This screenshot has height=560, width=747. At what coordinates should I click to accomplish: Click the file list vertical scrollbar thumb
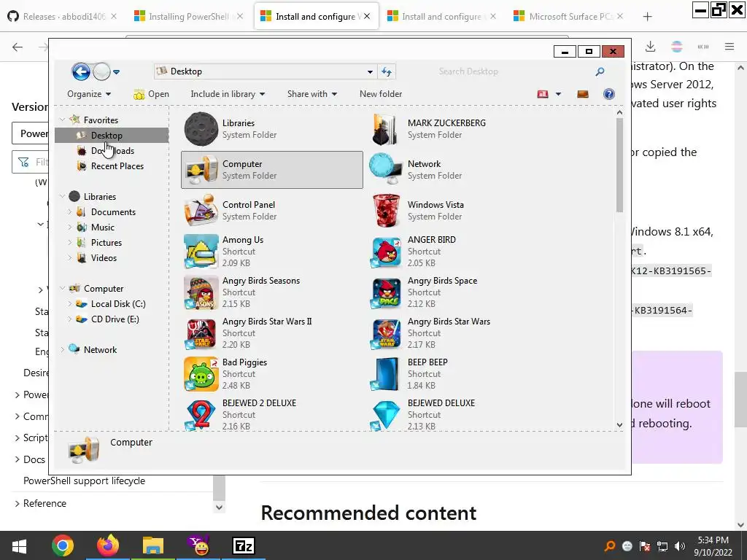click(x=619, y=165)
